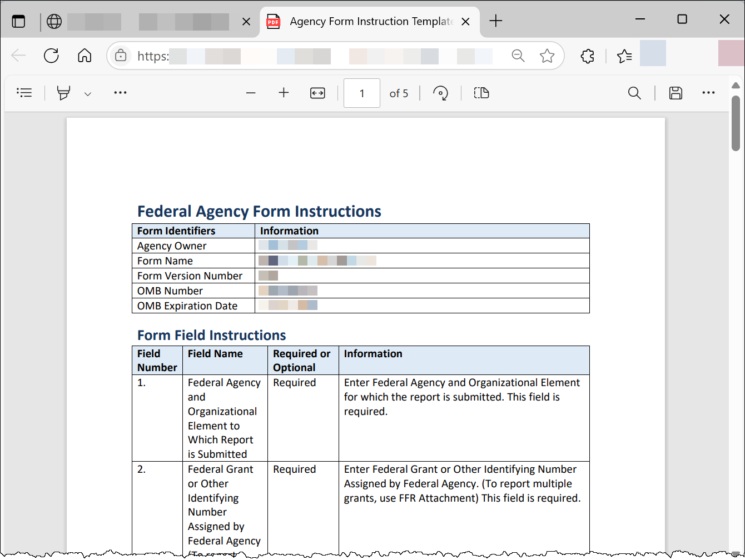Zoom out the PDF with minus

[251, 93]
